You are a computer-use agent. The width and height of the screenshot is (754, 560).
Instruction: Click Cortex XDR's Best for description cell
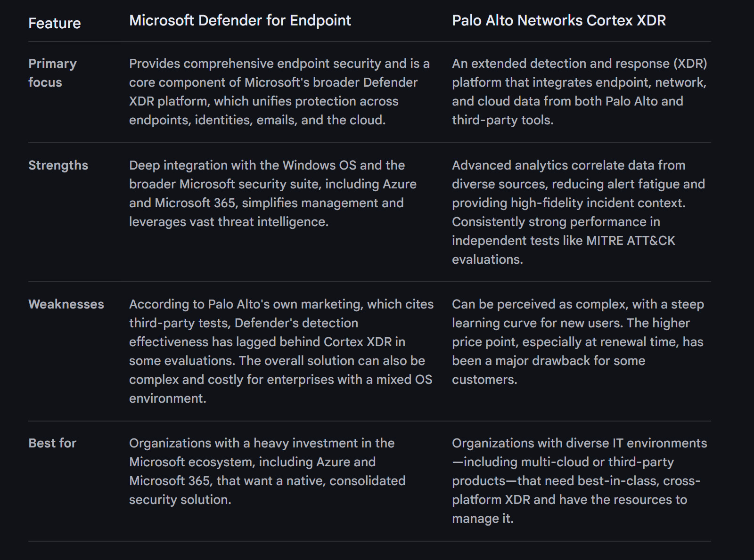[579, 480]
